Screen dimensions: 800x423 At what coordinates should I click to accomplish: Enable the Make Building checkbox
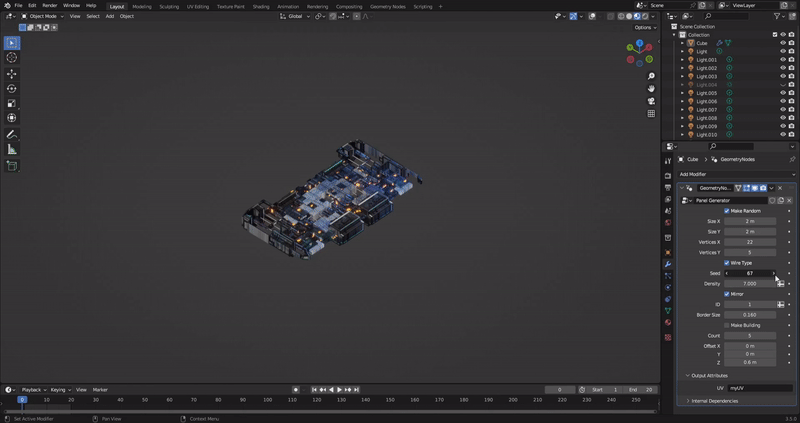click(x=727, y=325)
